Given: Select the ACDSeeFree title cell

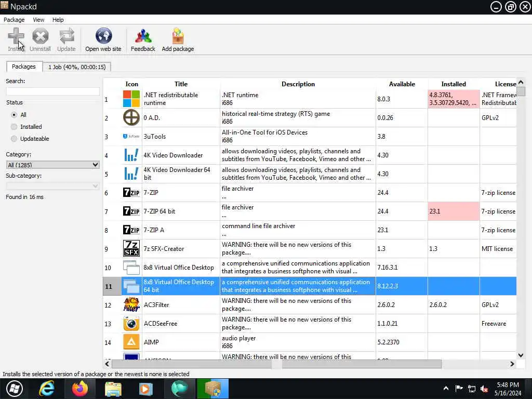Looking at the screenshot, I should [x=181, y=323].
